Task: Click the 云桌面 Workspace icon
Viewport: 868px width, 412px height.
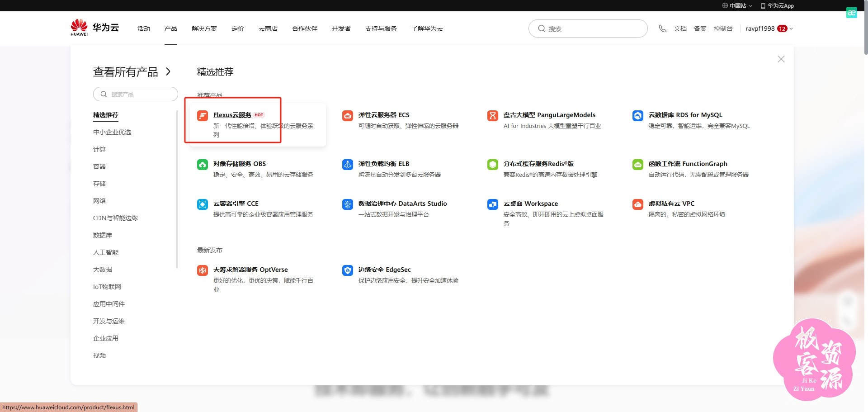Action: tap(493, 204)
